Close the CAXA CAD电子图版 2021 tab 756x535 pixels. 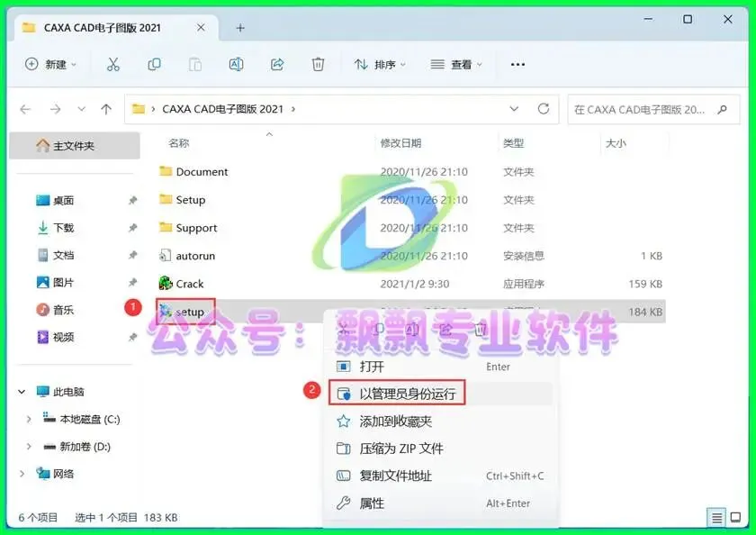pyautogui.click(x=201, y=28)
